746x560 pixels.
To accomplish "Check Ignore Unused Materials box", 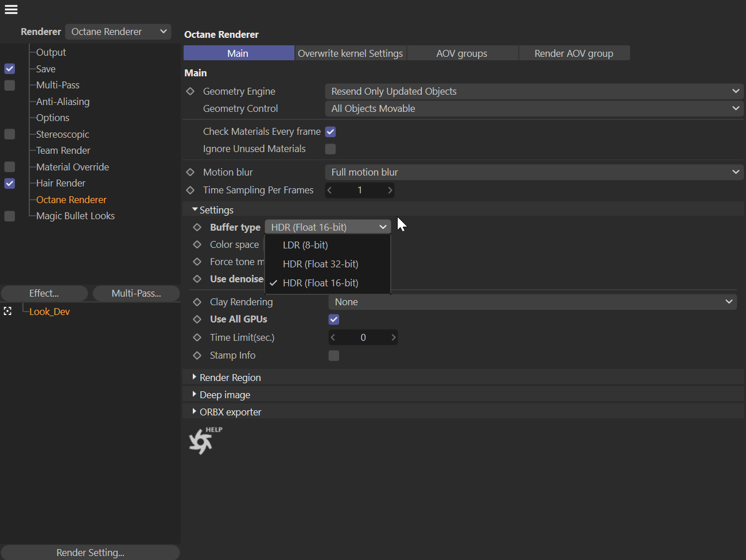I will click(331, 149).
